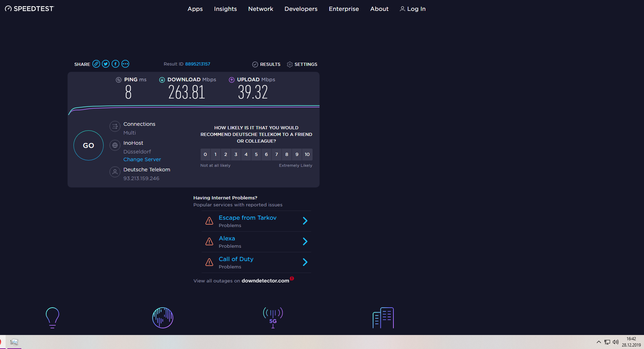This screenshot has width=644, height=349.
Task: Open the Network menu
Action: point(261,9)
